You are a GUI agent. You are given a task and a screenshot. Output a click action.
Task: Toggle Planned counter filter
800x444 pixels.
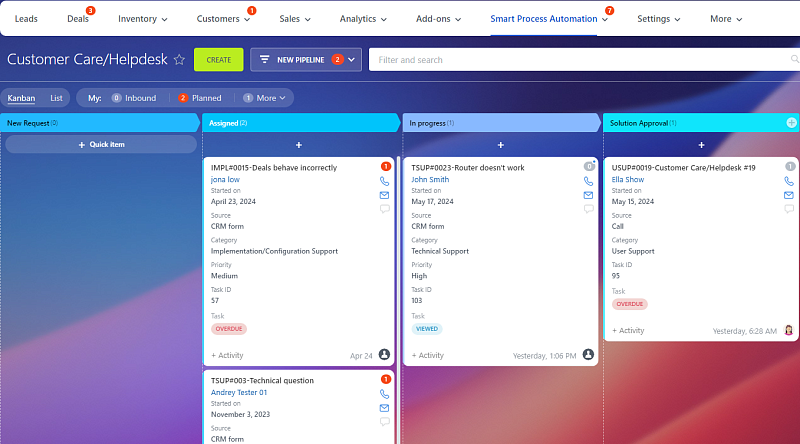point(199,98)
